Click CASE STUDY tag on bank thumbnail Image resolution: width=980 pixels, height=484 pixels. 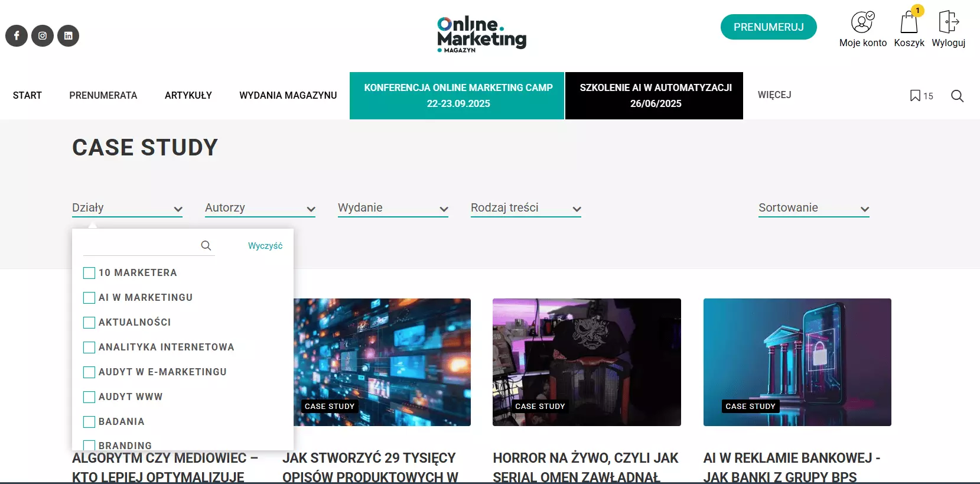click(750, 406)
